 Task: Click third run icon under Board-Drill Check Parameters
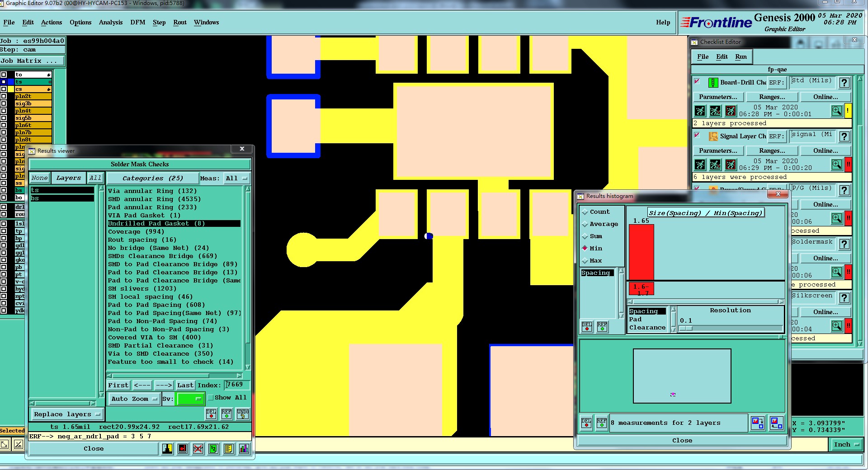click(731, 110)
